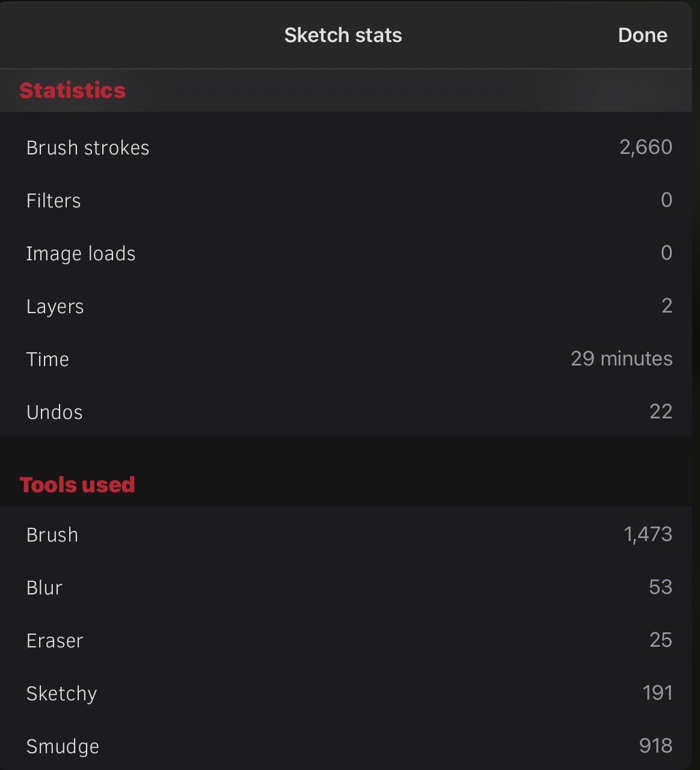Click the Layers row label

[x=55, y=307]
